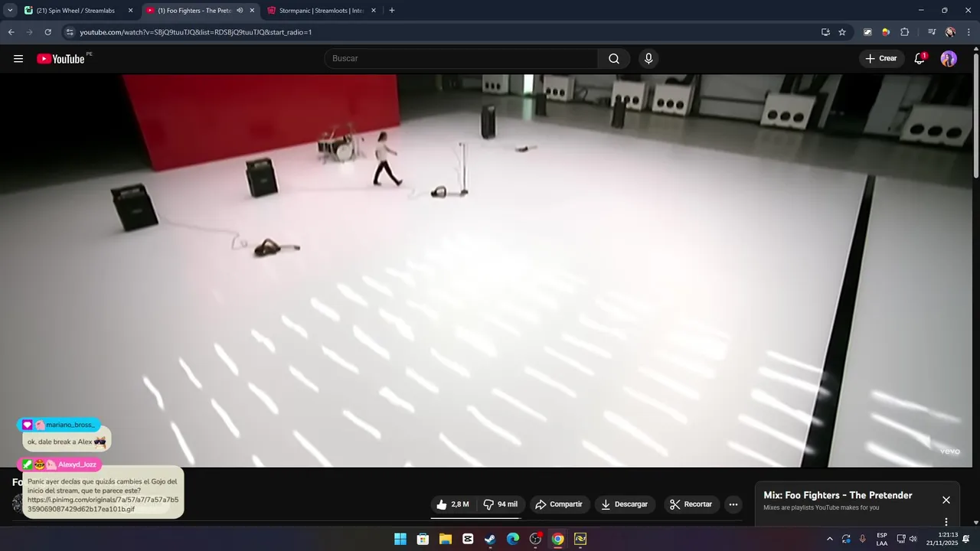
Task: Click the Descargar button
Action: pyautogui.click(x=625, y=504)
